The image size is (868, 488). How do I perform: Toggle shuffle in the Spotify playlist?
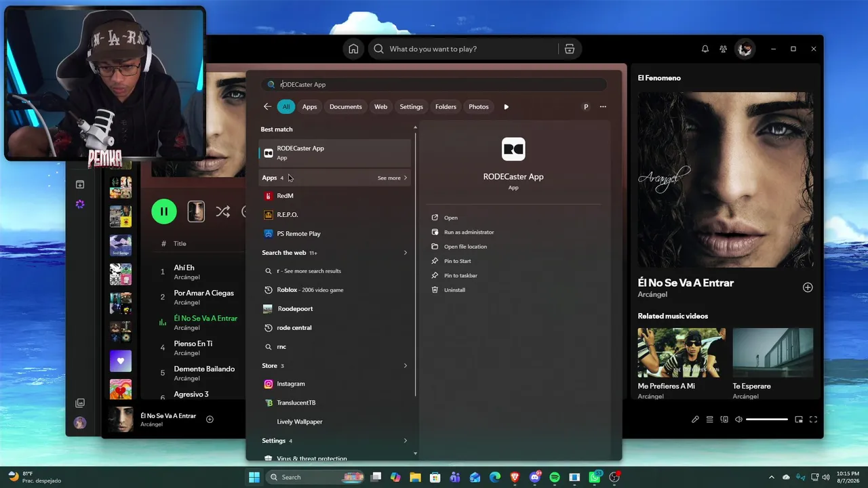[x=222, y=211]
